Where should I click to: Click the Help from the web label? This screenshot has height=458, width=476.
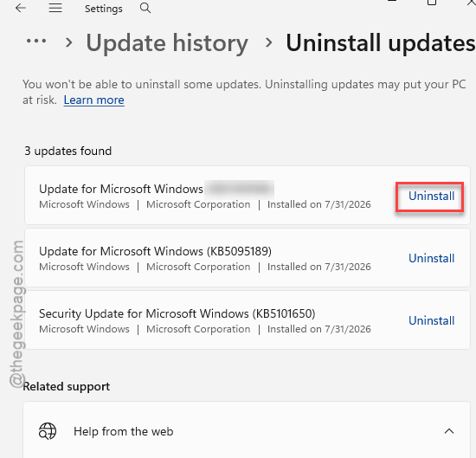pos(123,431)
